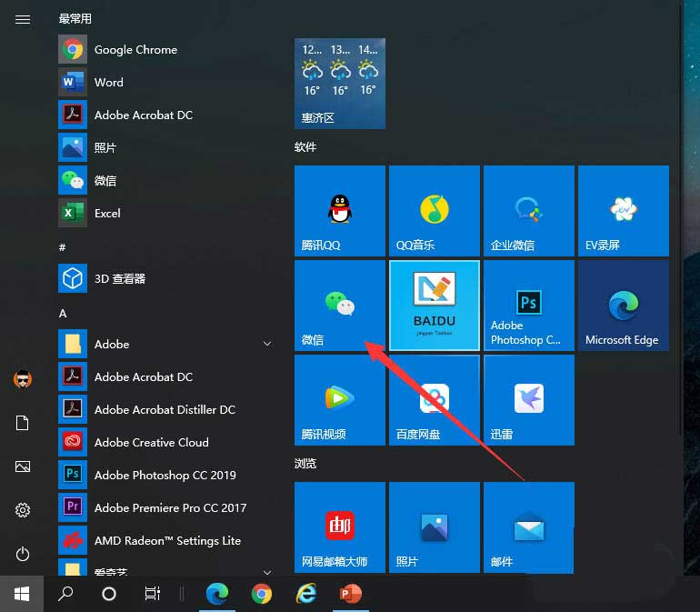This screenshot has height=612, width=700.
Task: Open the 腾讯QQ tile
Action: tap(339, 211)
